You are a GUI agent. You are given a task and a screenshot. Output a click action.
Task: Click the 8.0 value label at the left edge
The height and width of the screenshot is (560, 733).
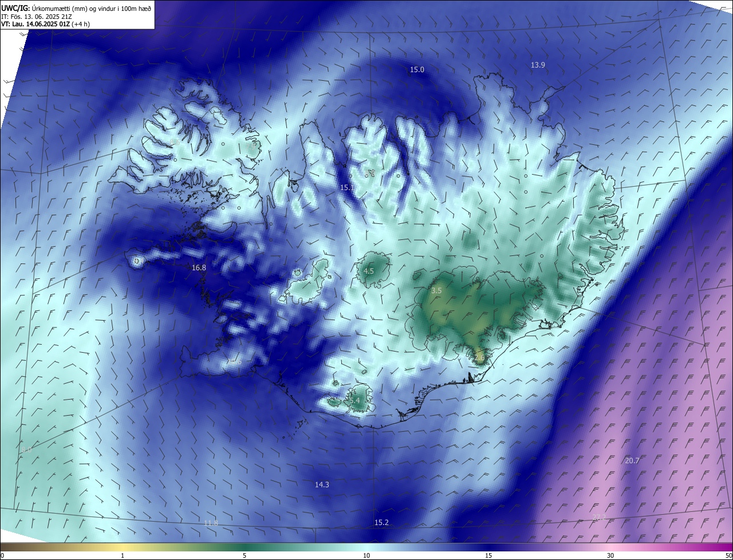[x=26, y=450]
